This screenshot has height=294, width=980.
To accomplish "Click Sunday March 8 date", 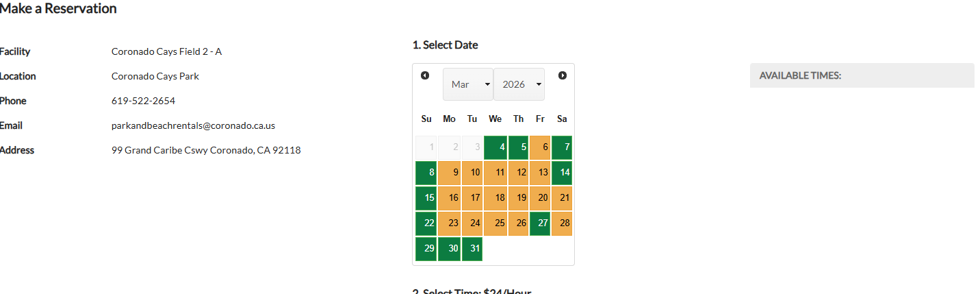I will (426, 173).
